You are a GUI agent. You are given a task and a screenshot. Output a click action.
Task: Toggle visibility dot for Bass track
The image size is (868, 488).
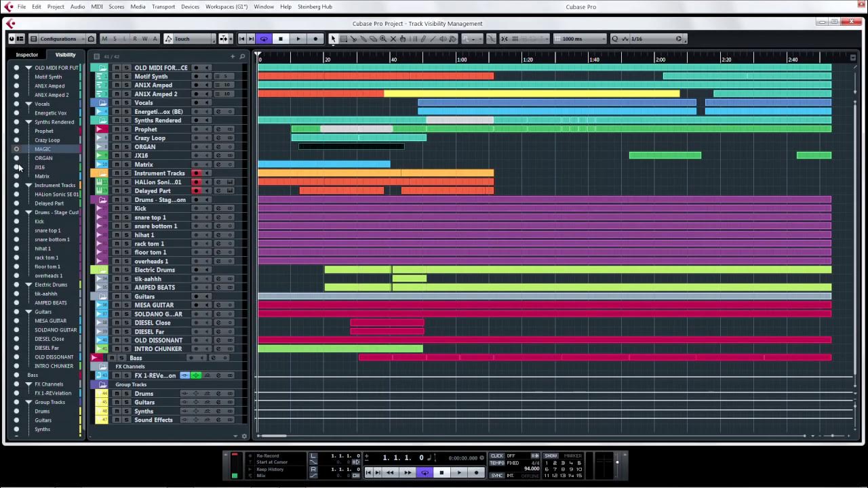16,375
